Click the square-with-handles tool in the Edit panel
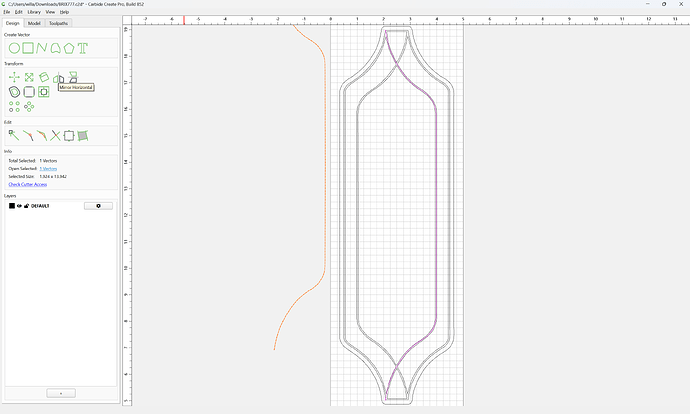 (69, 136)
